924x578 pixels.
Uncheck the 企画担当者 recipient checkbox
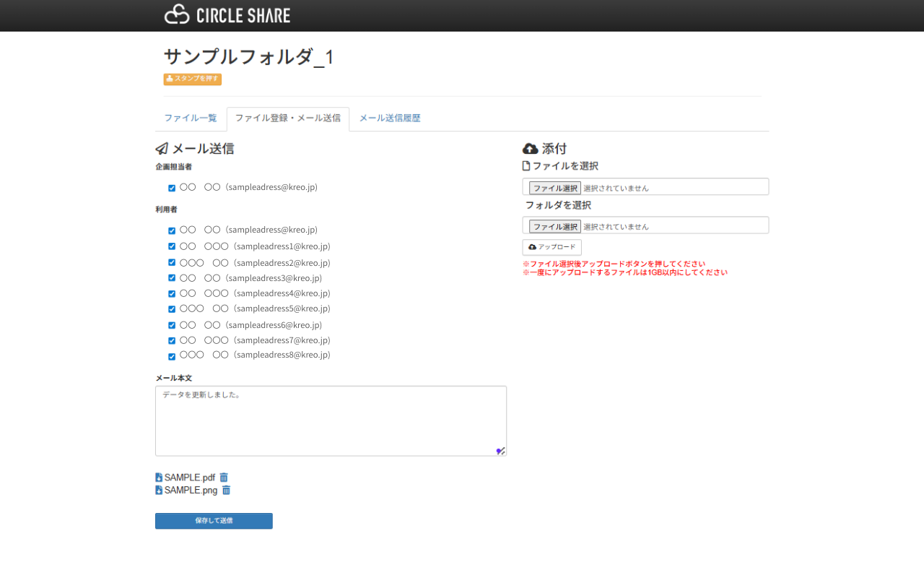tap(172, 188)
